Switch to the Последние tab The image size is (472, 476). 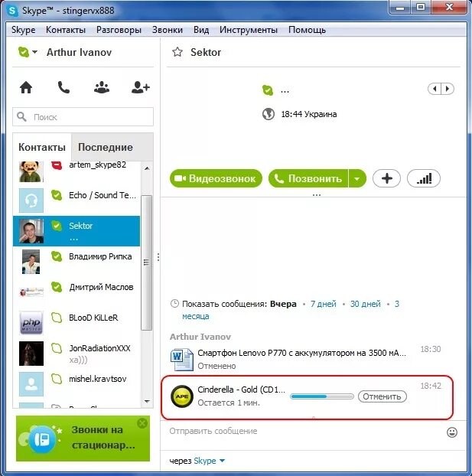[x=106, y=147]
